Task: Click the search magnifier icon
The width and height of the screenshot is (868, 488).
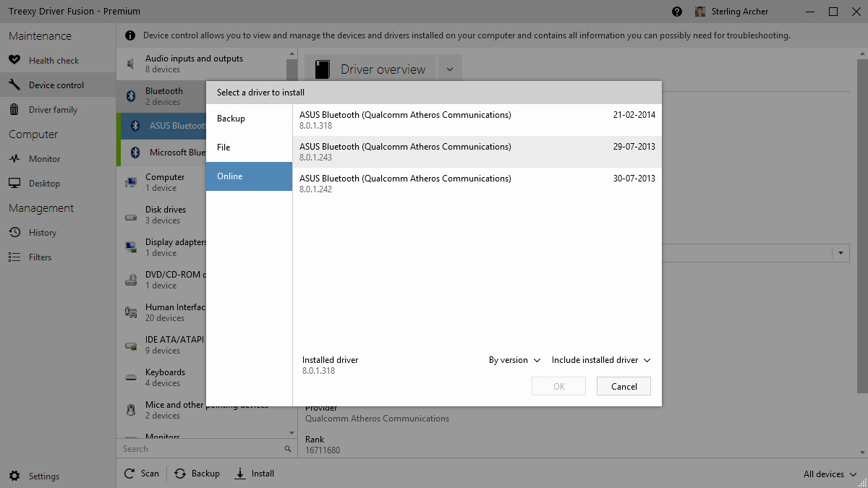Action: (288, 449)
